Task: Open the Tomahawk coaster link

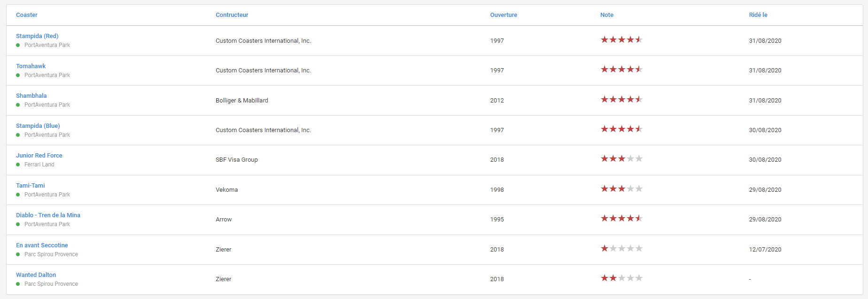Action: pos(31,66)
